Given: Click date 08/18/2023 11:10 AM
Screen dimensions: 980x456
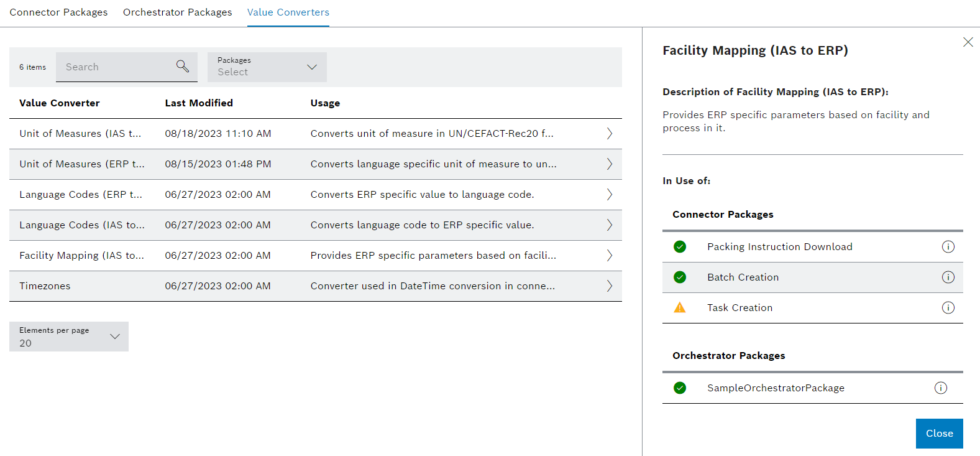Looking at the screenshot, I should 218,134.
